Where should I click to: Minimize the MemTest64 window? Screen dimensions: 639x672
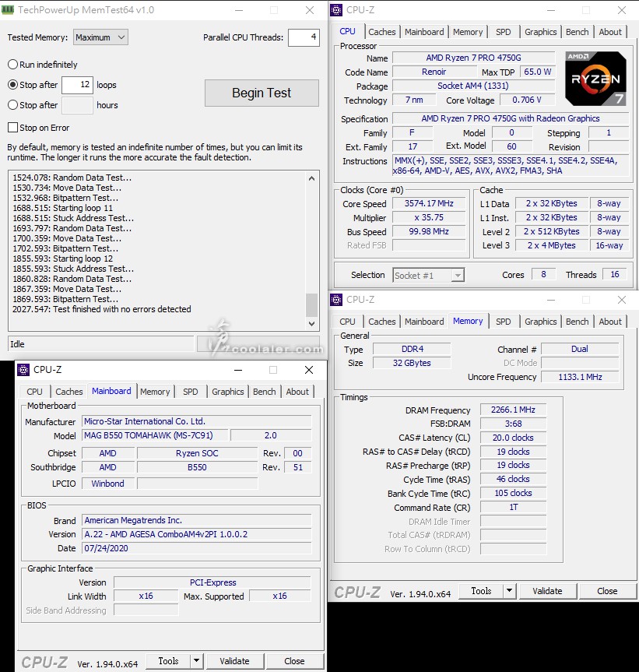[239, 10]
